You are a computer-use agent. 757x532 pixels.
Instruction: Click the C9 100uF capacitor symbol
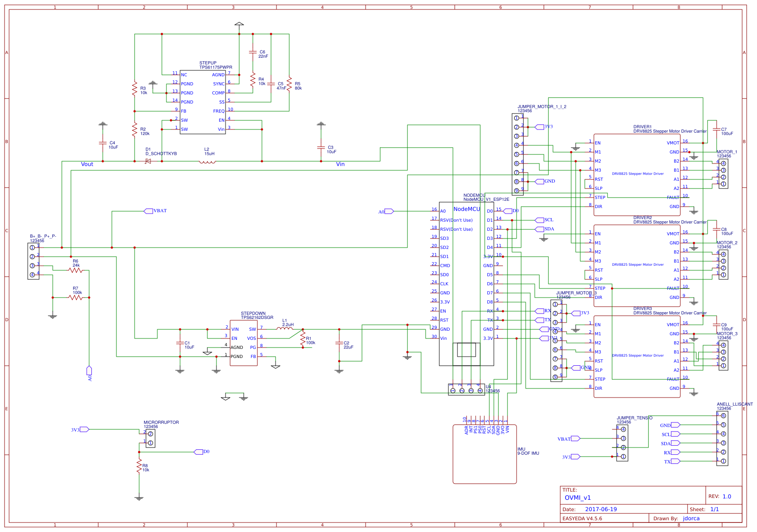click(717, 325)
